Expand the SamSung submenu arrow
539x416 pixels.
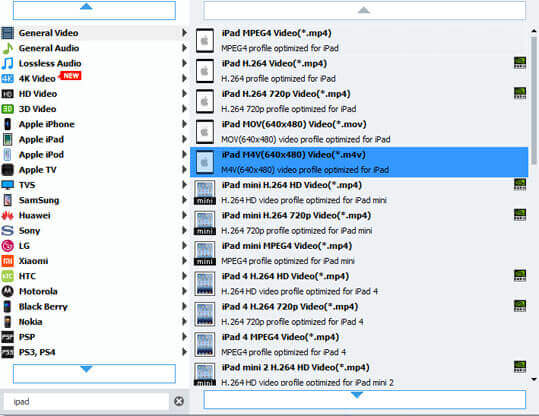coord(185,200)
